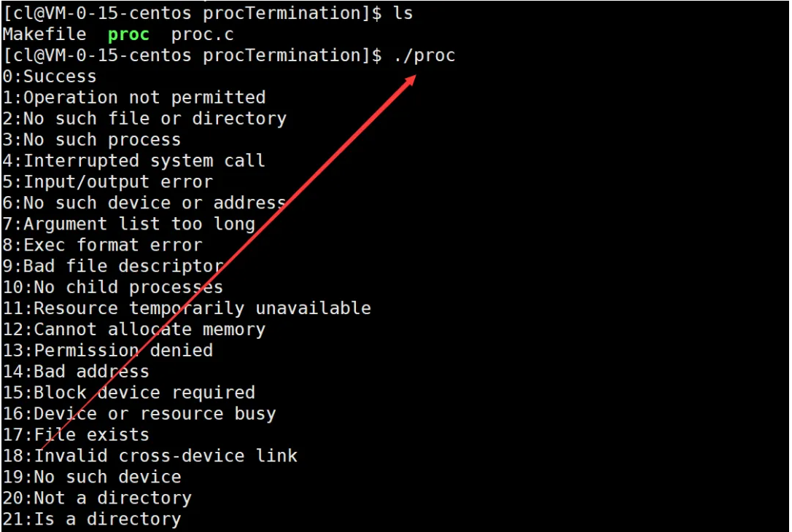Click the green proc executable name
Screen dimensions: 792x532
pyautogui.click(x=128, y=34)
